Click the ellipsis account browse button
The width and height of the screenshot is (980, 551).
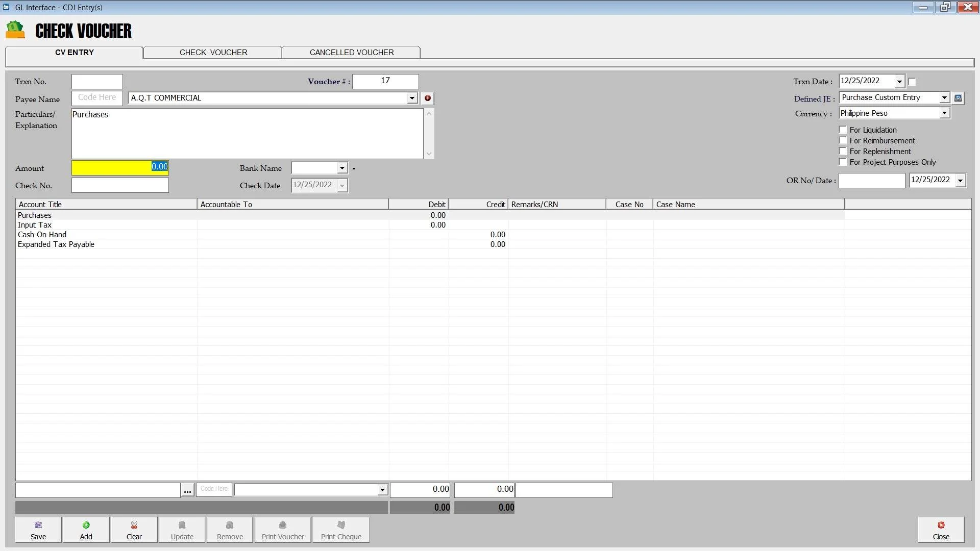(x=187, y=490)
